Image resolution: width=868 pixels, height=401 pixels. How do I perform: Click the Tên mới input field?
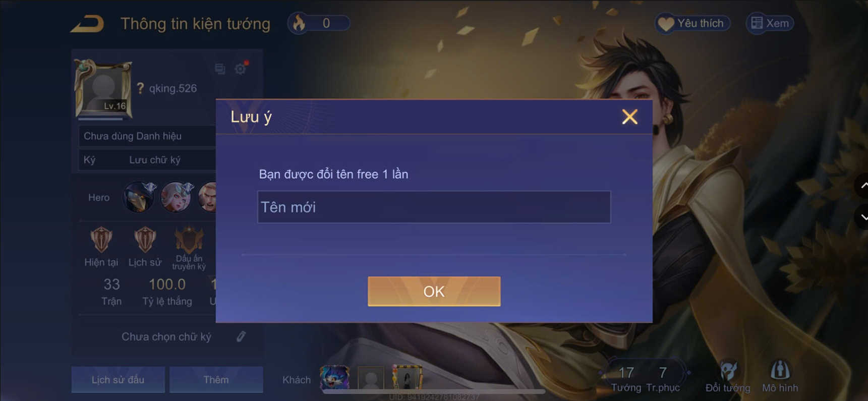(434, 207)
